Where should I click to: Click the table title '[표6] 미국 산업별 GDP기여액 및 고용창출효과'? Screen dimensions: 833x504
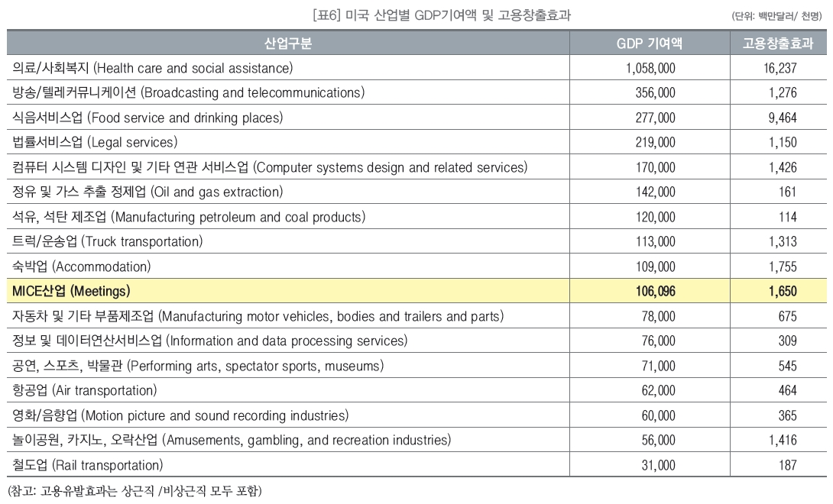coord(442,15)
